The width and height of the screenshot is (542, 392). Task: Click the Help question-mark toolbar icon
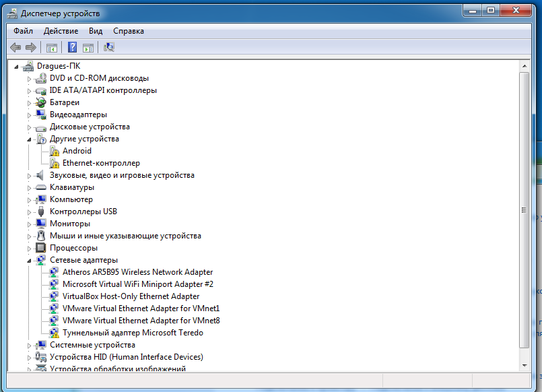(72, 47)
